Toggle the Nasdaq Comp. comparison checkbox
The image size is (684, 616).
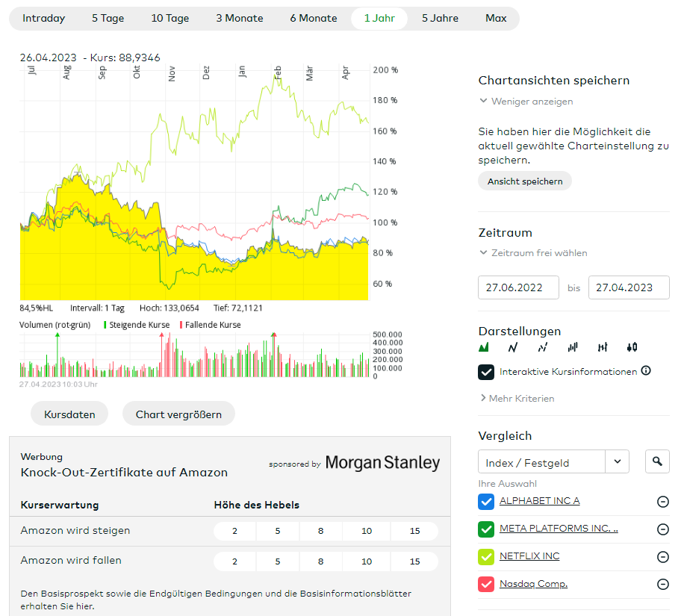[x=486, y=584]
